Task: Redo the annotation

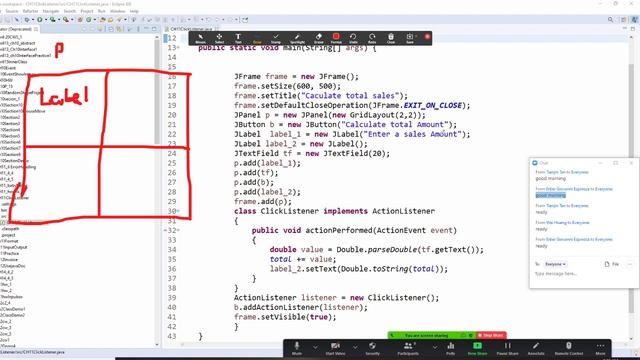Action: point(372,38)
